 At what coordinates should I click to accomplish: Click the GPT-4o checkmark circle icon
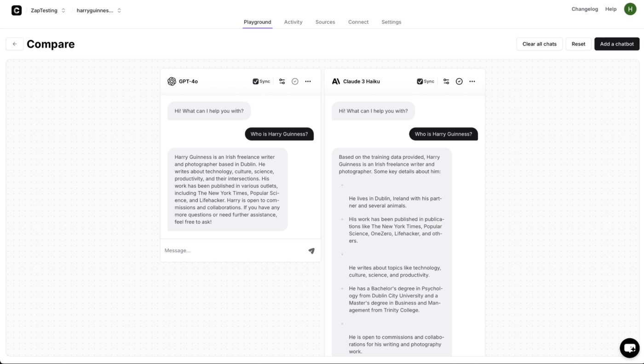click(295, 81)
